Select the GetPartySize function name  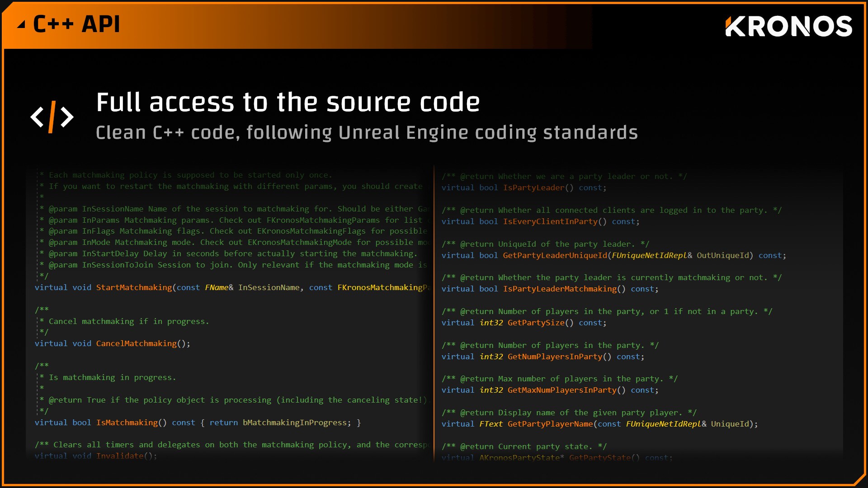point(536,323)
